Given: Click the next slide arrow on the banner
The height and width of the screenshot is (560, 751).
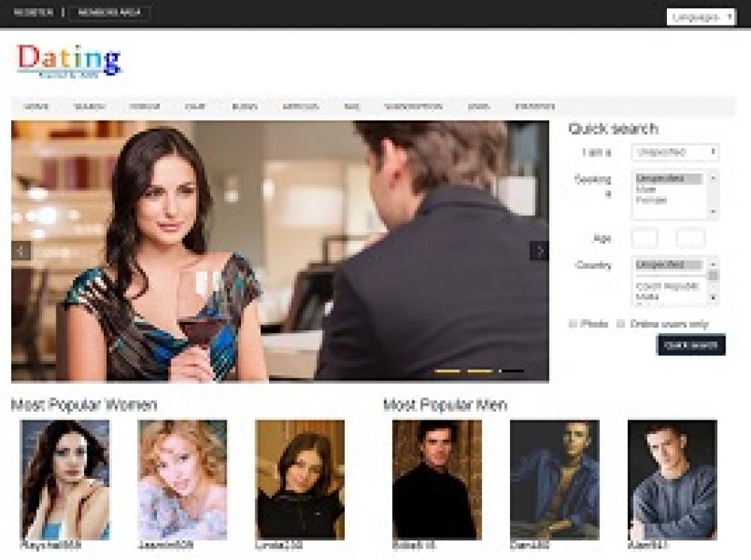Looking at the screenshot, I should (538, 251).
